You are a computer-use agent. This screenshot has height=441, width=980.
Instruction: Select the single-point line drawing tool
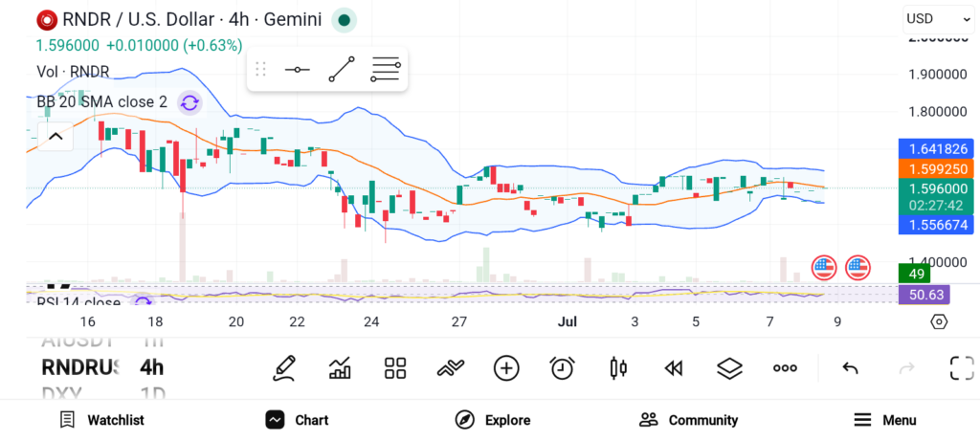click(x=297, y=69)
